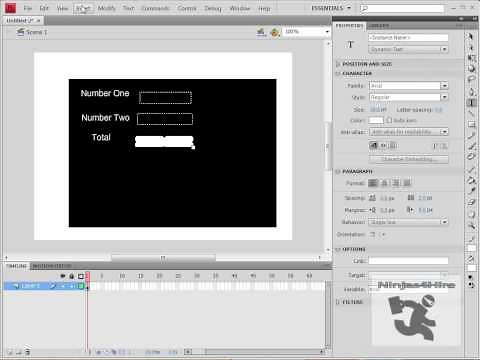The width and height of the screenshot is (480, 360).
Task: Open the font Style dropdown
Action: 408,97
